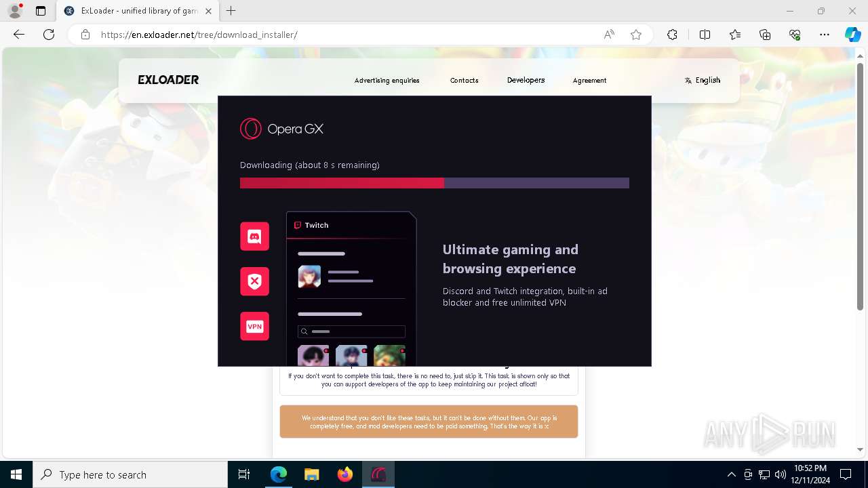Click the taskbar search box
868x488 pixels.
coord(130,474)
